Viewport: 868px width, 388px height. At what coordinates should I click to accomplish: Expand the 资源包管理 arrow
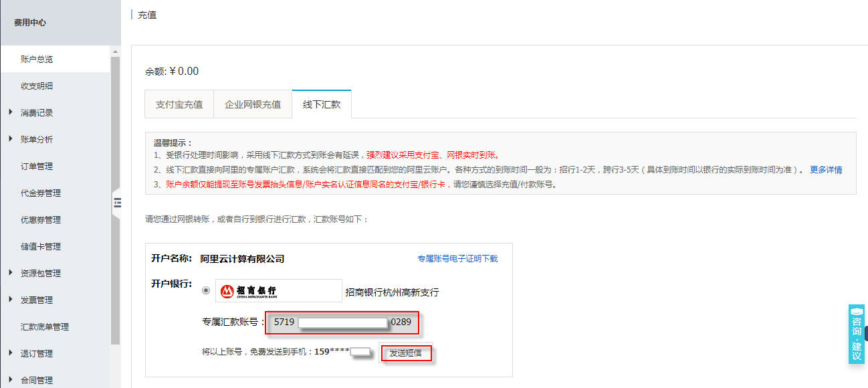(x=11, y=272)
